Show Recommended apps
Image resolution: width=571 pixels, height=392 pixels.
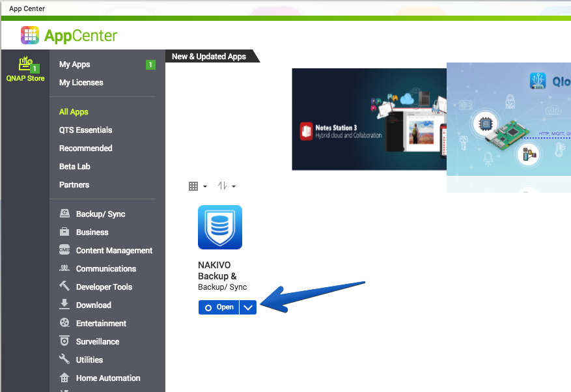tap(85, 148)
